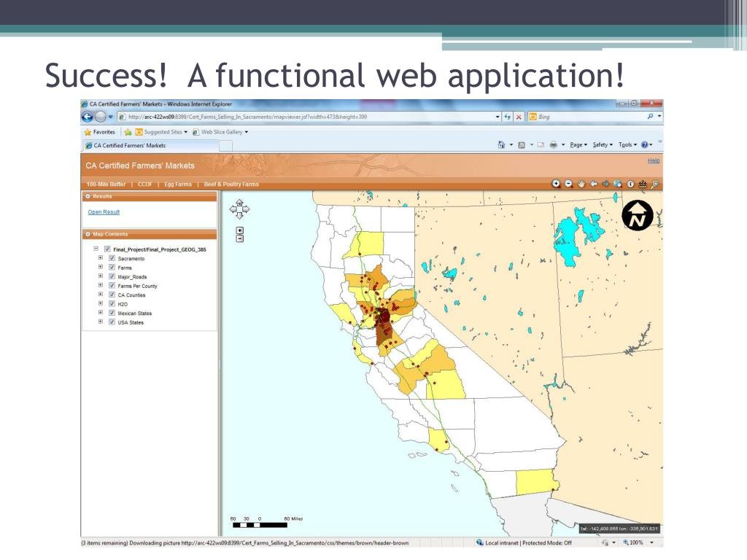Toggle the overview map tool icon

point(655,184)
